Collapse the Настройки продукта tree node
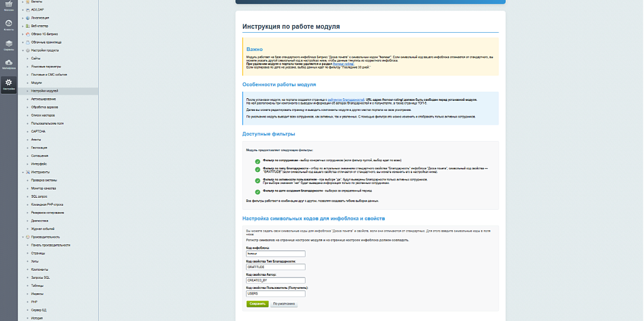Image resolution: width=644 pixels, height=321 pixels. [23, 50]
